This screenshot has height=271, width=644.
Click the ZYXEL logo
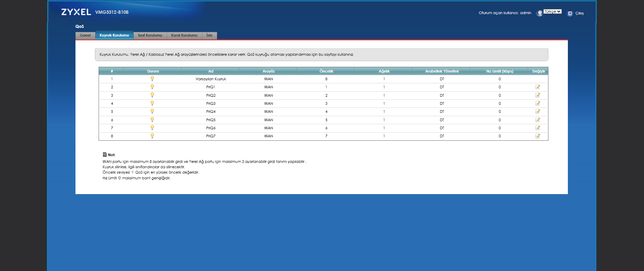(76, 12)
